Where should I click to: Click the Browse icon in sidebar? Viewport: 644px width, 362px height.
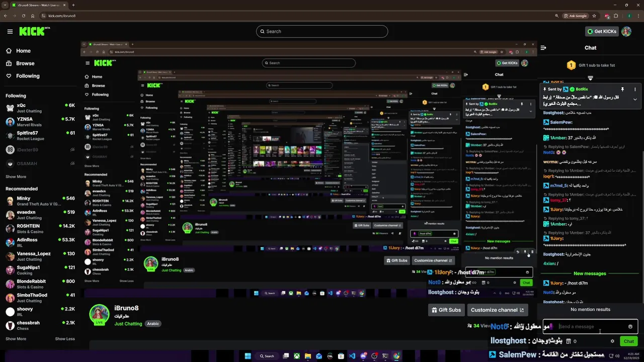(x=9, y=63)
